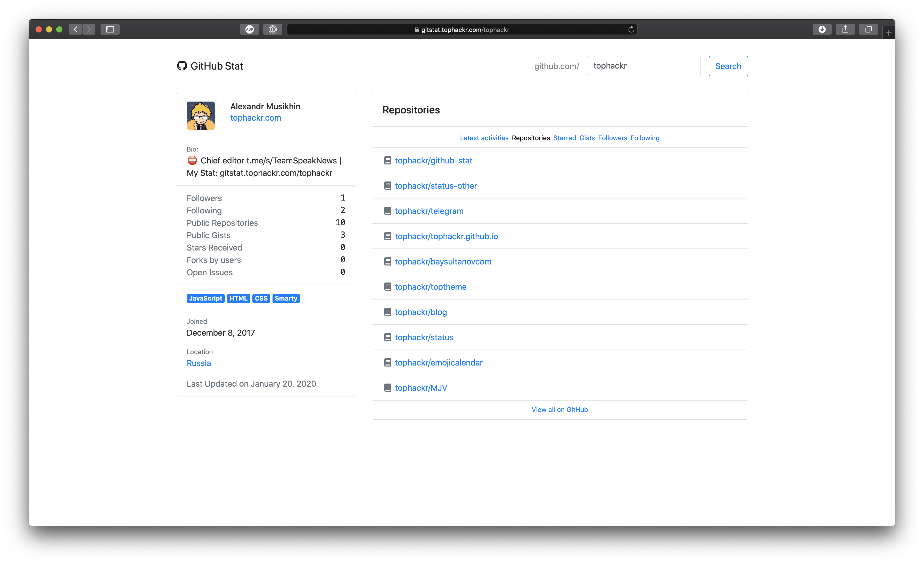This screenshot has width=924, height=564.
Task: Open the tab overview icon
Action: (869, 29)
